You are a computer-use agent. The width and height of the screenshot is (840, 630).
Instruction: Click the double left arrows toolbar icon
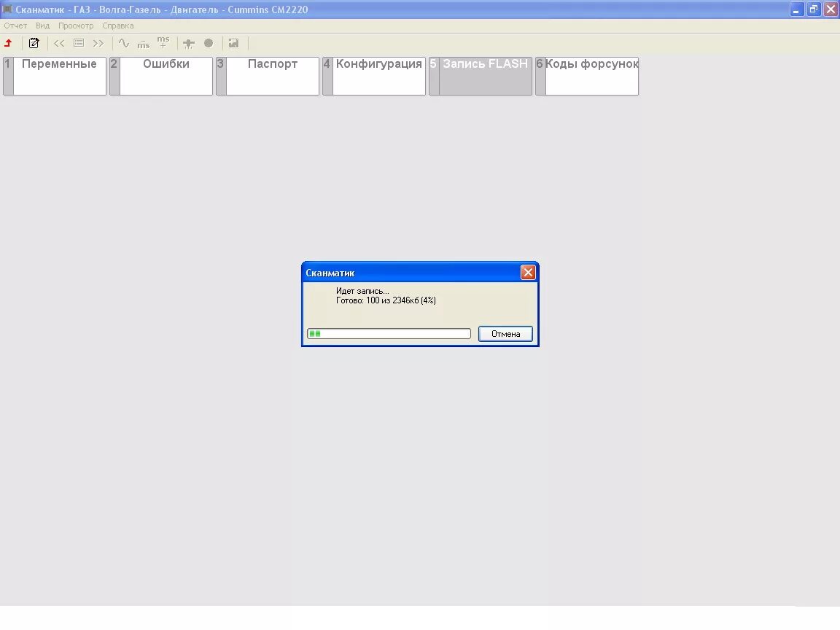coord(59,44)
